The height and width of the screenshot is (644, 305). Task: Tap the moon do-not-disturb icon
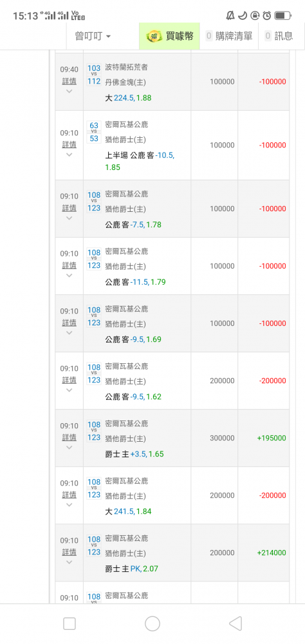243,15
